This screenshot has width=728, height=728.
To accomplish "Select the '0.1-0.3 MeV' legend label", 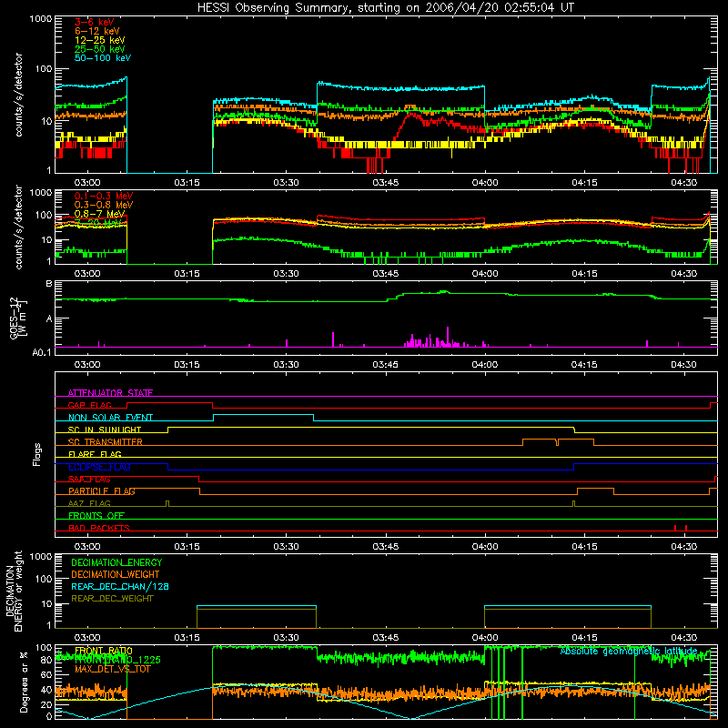I will coord(104,196).
